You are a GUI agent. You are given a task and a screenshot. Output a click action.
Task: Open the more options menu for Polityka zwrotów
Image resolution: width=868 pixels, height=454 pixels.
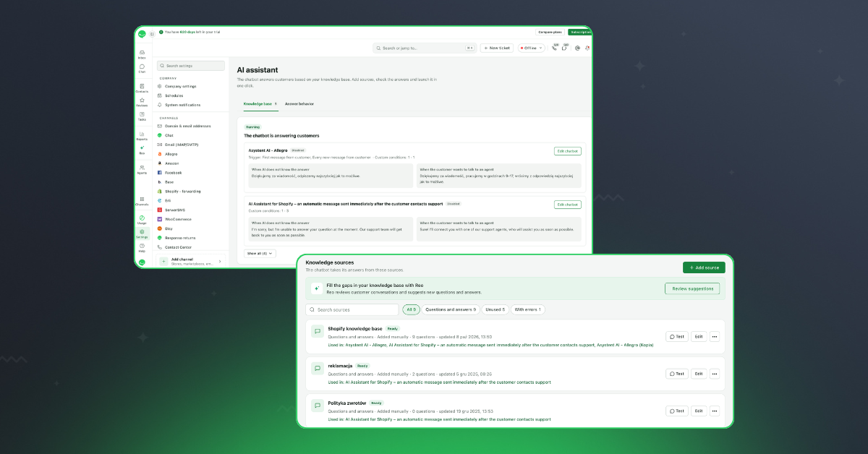pos(715,411)
